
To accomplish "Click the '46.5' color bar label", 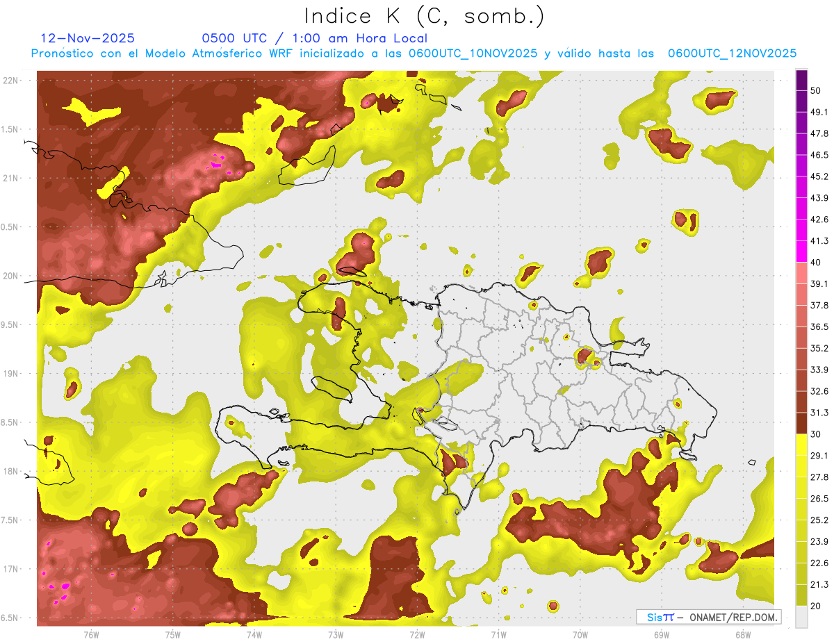I will point(819,155).
